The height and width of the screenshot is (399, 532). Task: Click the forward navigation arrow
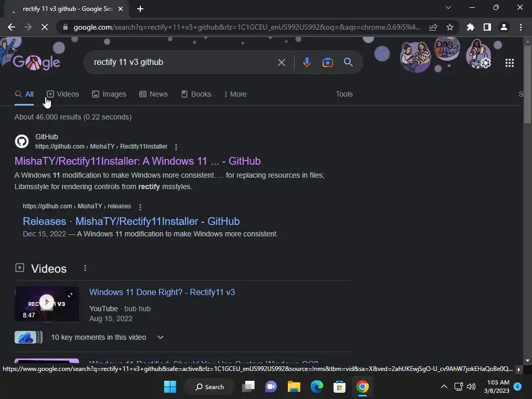[x=28, y=27]
